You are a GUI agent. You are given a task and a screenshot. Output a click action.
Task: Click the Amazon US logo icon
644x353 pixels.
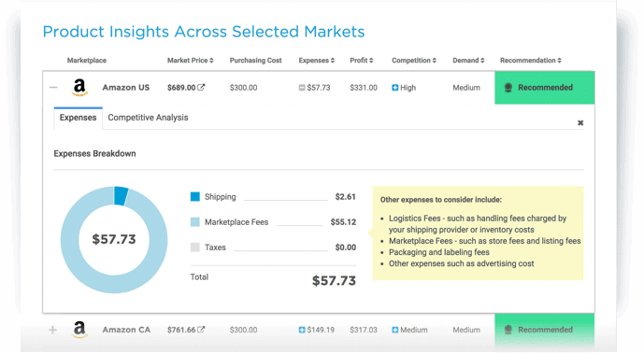[79, 88]
